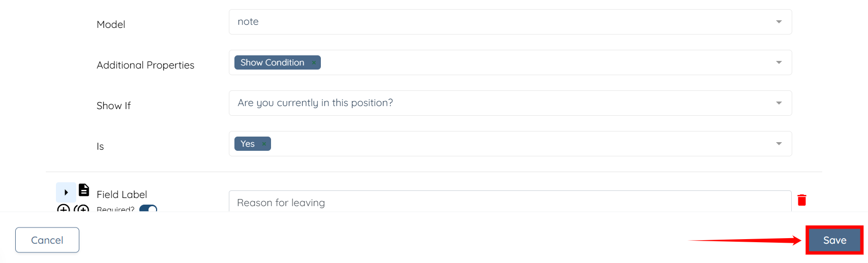Screen dimensions: 868x263
Task: Click the Field Label text
Action: (122, 194)
